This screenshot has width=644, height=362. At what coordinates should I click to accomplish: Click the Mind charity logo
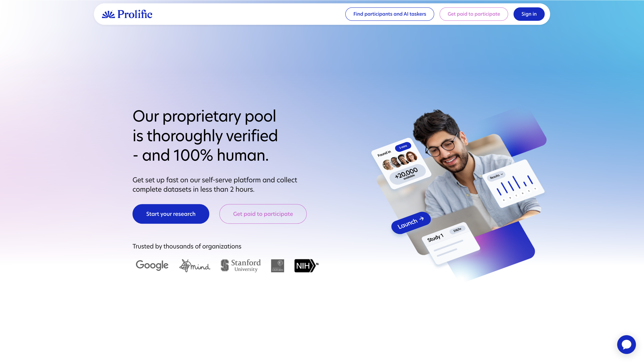point(195,265)
